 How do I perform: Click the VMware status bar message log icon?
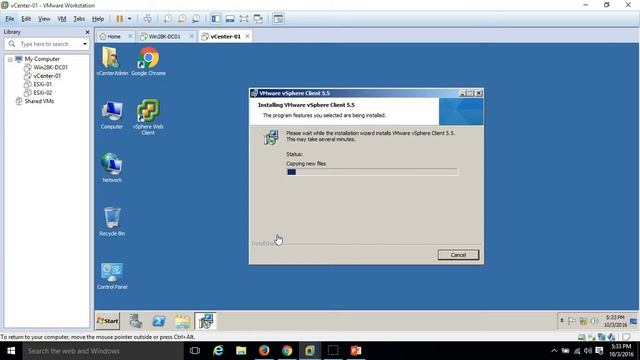coord(627,337)
